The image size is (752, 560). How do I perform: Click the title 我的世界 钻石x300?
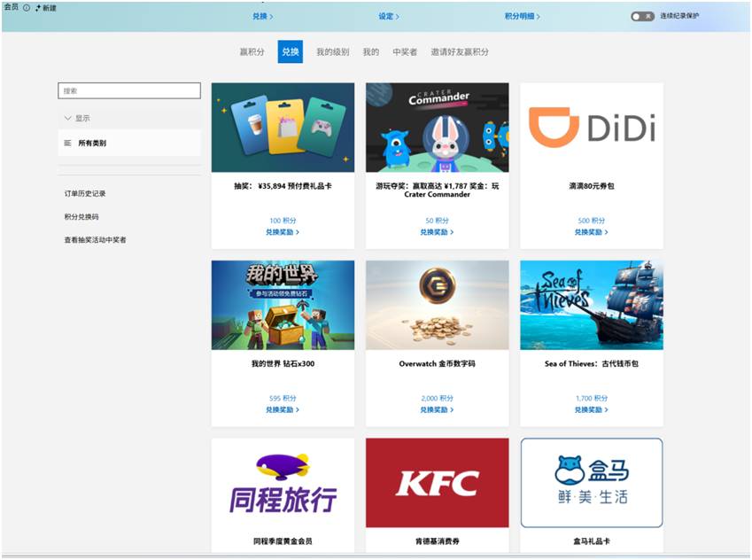[283, 364]
